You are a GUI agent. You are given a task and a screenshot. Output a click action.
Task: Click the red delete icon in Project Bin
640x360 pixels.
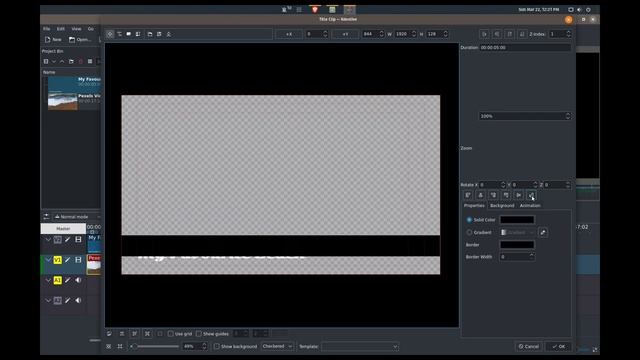[x=80, y=62]
